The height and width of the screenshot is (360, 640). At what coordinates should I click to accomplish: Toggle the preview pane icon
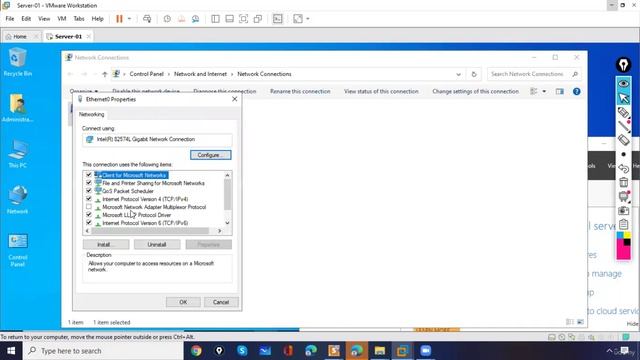tap(560, 91)
